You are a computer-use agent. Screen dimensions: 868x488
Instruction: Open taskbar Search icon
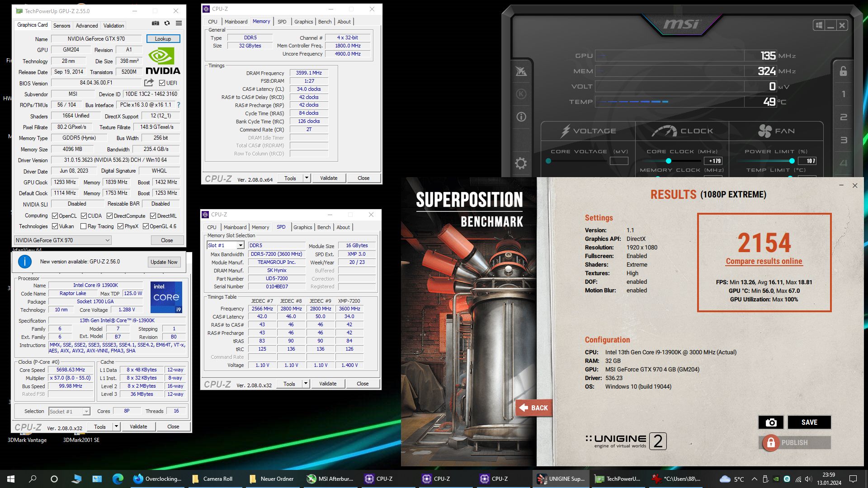click(33, 479)
